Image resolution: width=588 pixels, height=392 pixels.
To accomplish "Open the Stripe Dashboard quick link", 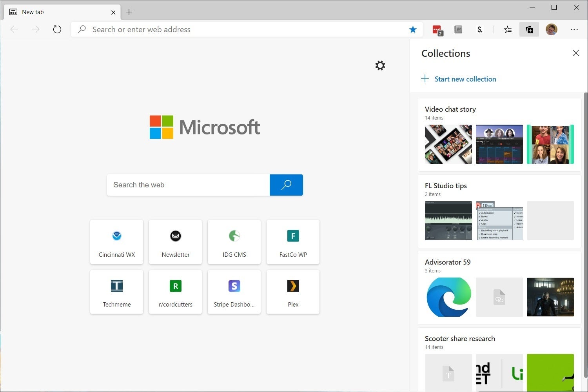I will pyautogui.click(x=234, y=292).
